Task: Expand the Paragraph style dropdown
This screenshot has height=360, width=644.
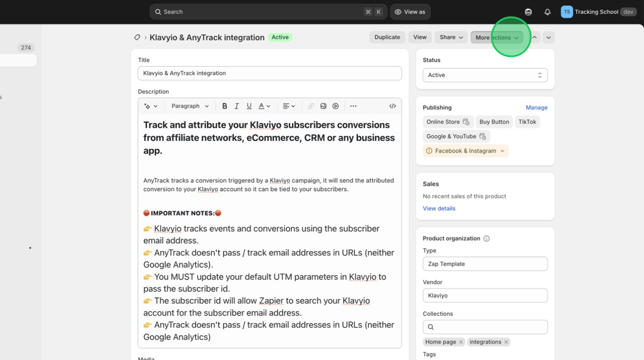Action: 190,106
